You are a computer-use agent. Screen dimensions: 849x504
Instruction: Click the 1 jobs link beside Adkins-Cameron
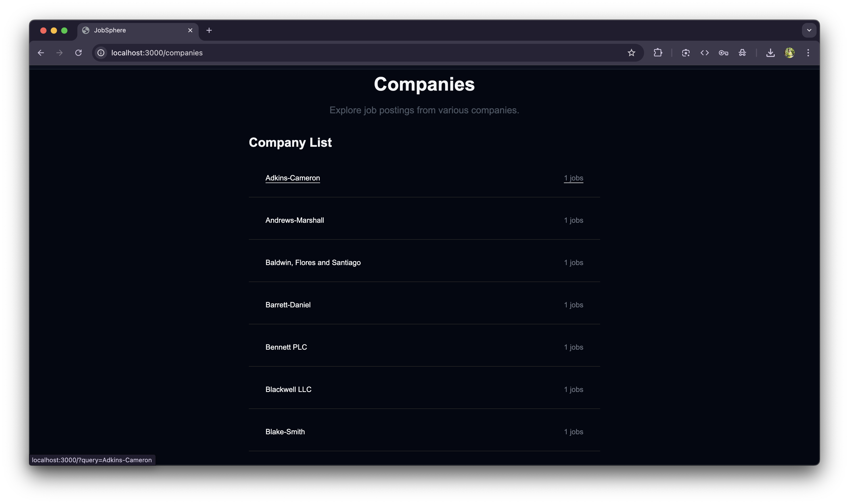(x=573, y=178)
